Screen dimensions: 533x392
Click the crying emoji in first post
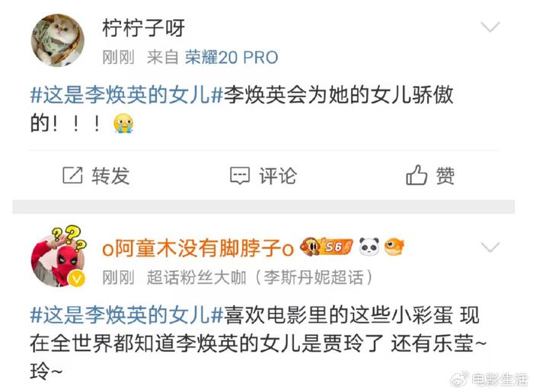pos(123,123)
